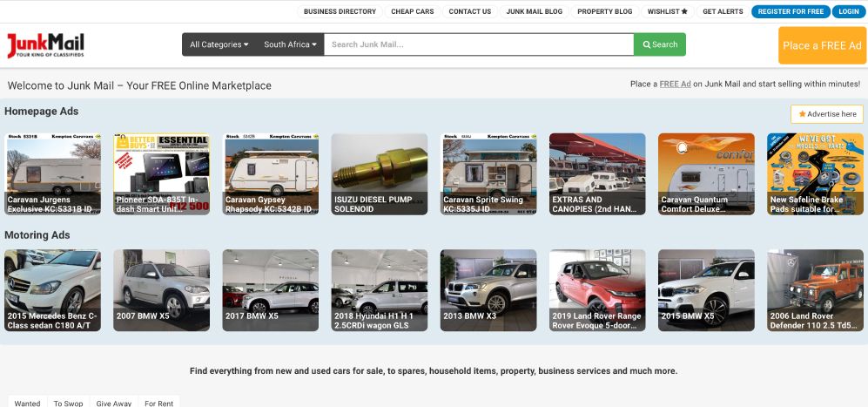
Task: Open the Caravan Quantum Comfort Deluxe ad
Action: point(706,174)
